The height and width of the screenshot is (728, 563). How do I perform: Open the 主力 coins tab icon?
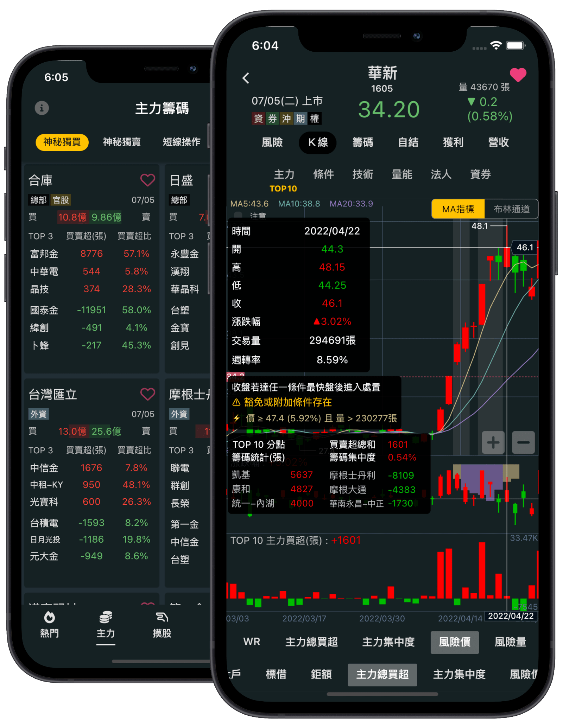click(106, 617)
